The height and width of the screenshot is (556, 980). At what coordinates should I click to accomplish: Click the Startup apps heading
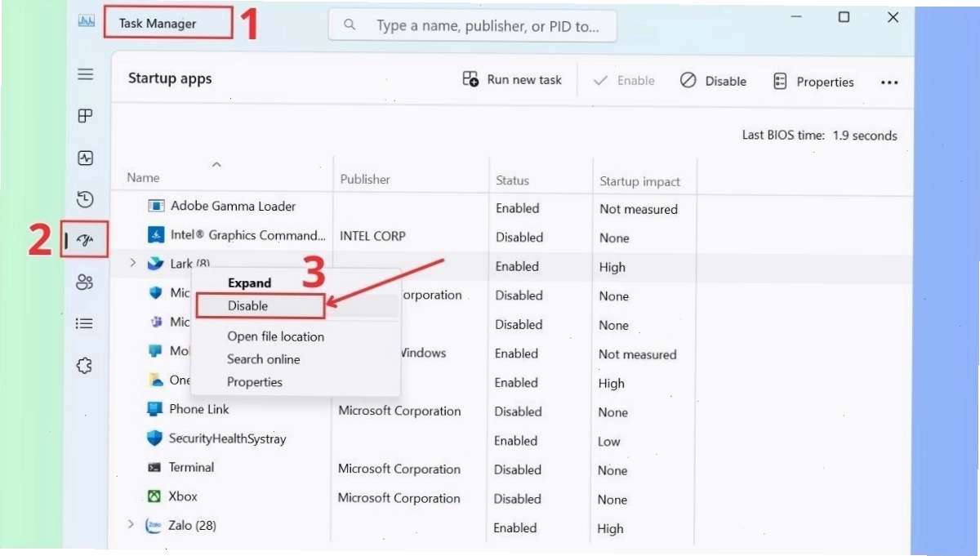pyautogui.click(x=170, y=78)
